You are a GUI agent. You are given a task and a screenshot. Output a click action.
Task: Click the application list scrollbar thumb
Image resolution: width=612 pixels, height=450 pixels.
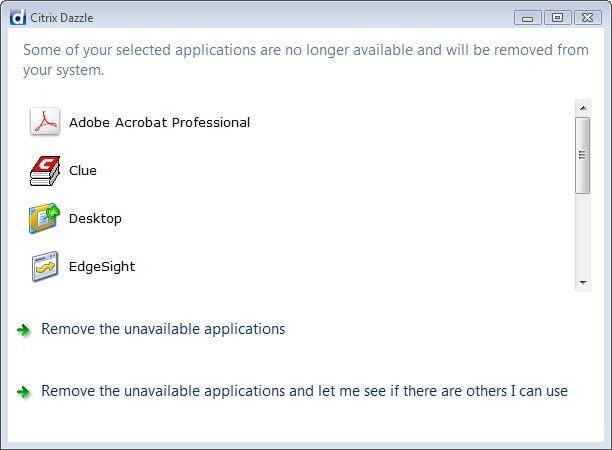click(x=582, y=154)
